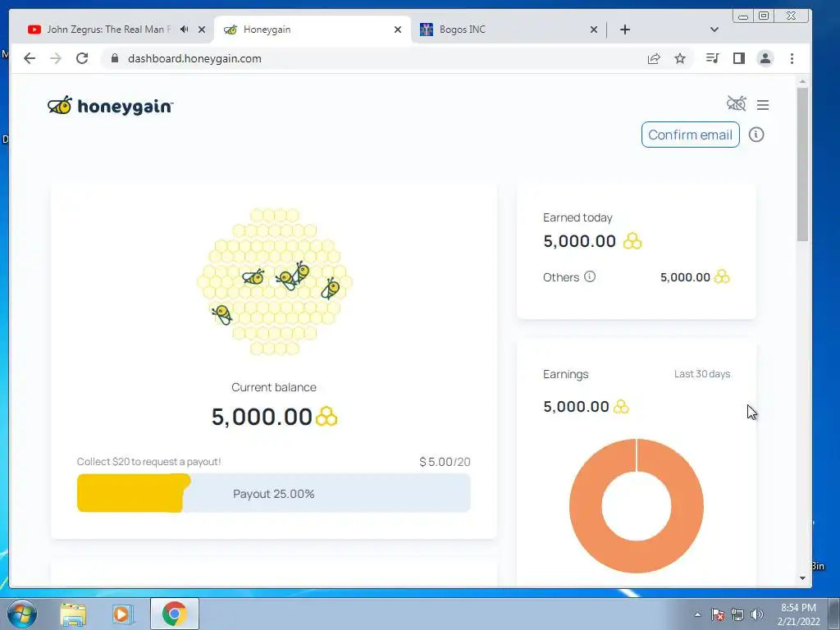Click info icon next to Confirm email

756,135
